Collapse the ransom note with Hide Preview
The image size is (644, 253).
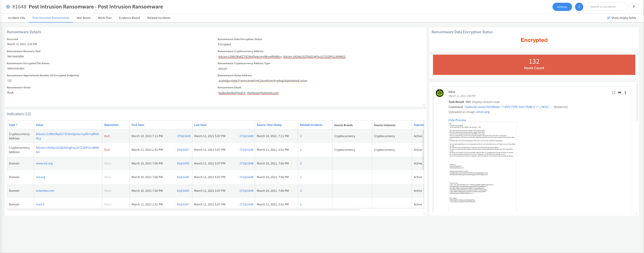457,120
